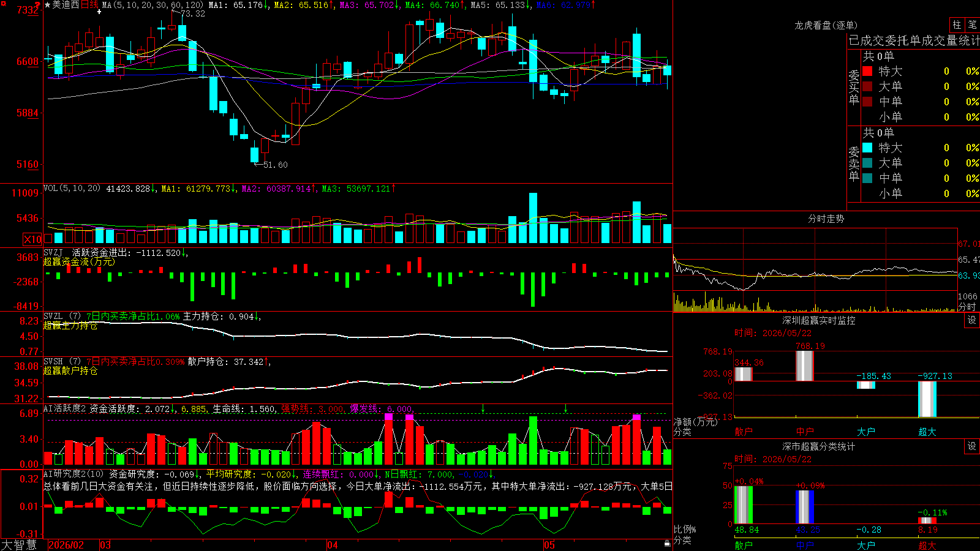Click the 768.19 中户 net amount bar
The image size is (980, 551).
point(805,366)
